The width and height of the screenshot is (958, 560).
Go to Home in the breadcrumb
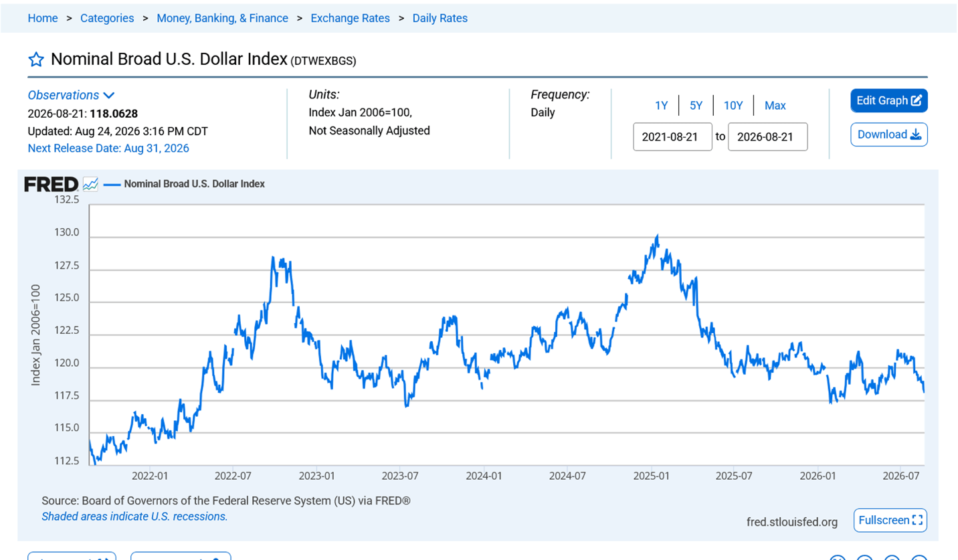(43, 18)
